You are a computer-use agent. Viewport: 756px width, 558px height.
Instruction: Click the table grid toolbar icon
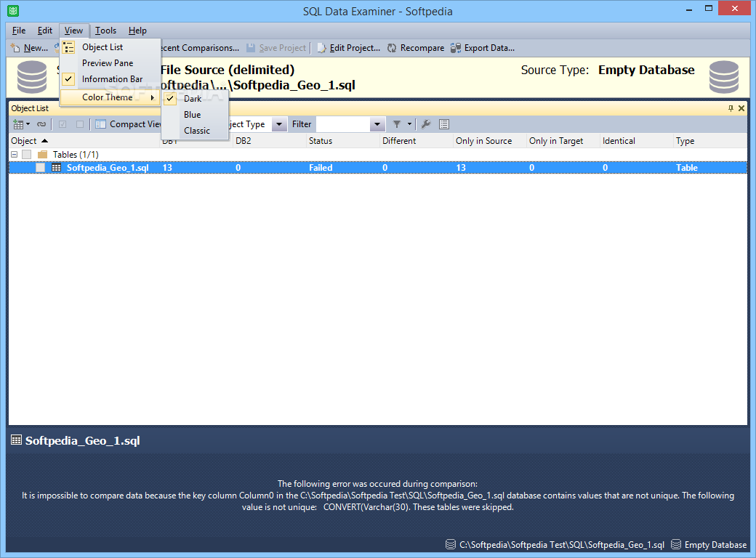[x=18, y=124]
